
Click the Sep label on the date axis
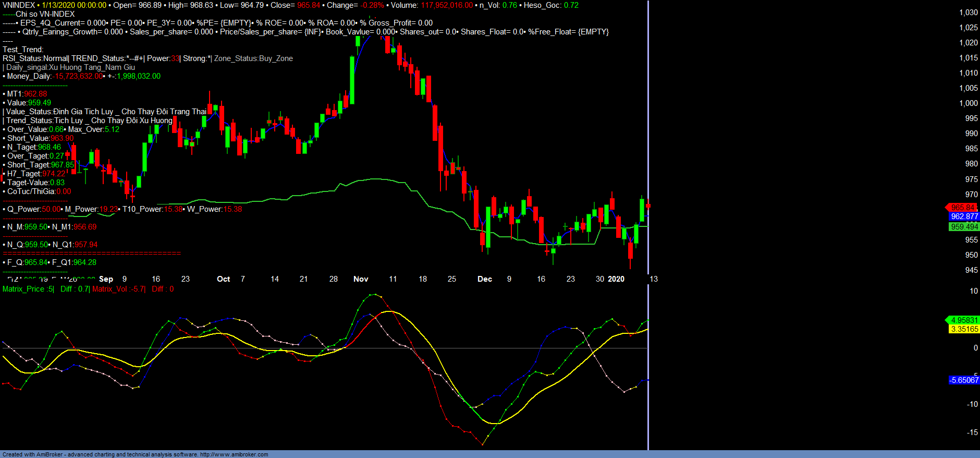(x=106, y=279)
